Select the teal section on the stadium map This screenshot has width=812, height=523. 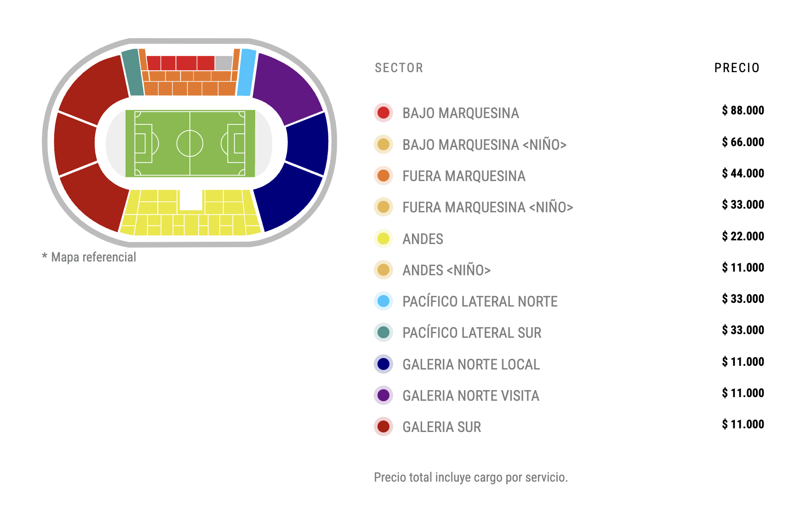click(x=132, y=73)
